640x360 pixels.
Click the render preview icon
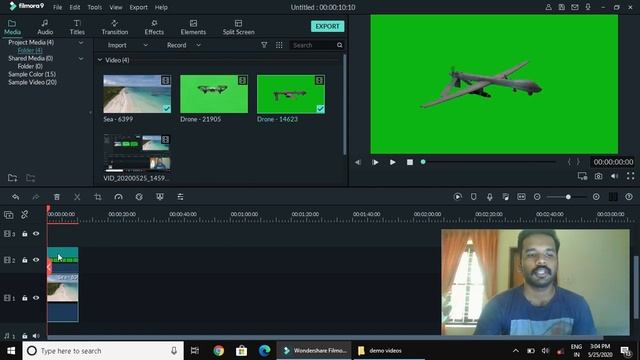458,197
